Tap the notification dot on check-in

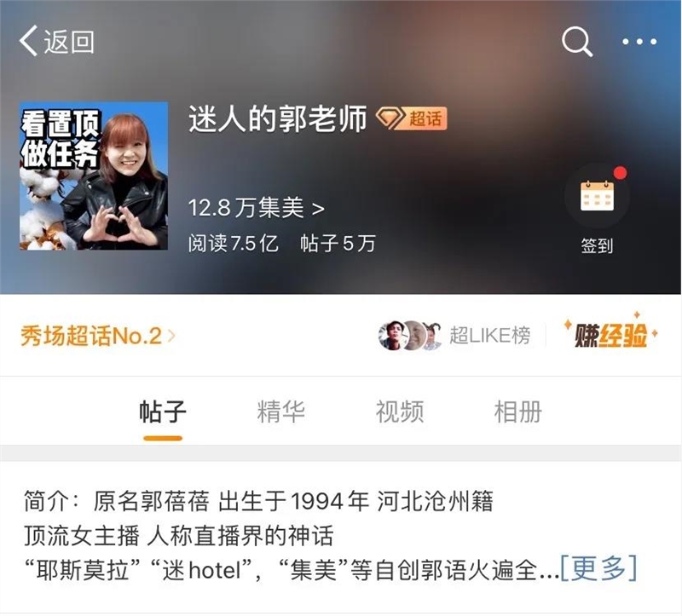621,173
